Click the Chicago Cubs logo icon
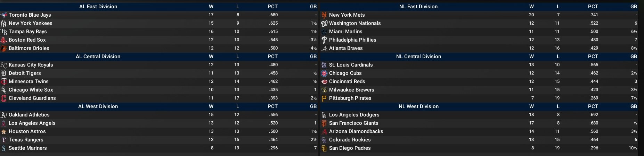This screenshot has width=644, height=156. pyautogui.click(x=324, y=73)
